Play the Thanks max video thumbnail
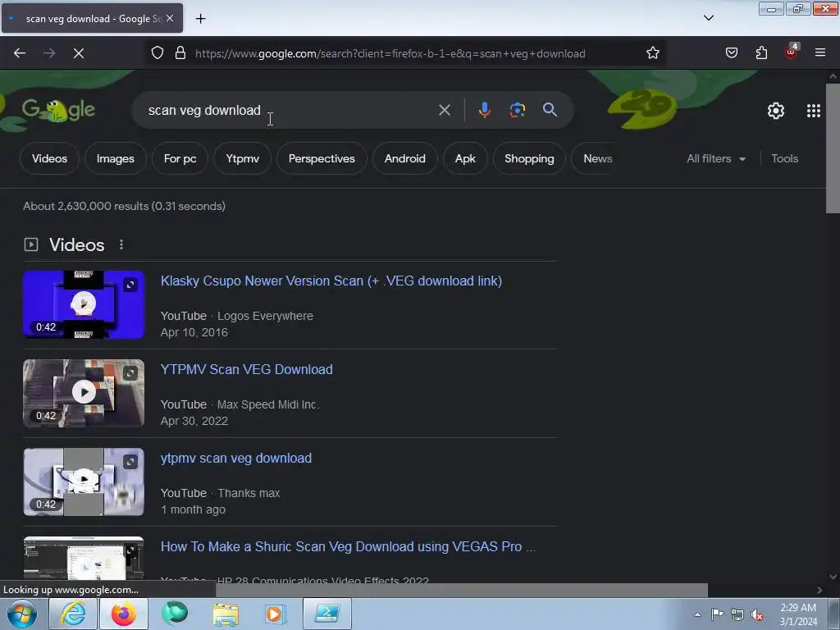 pos(84,482)
